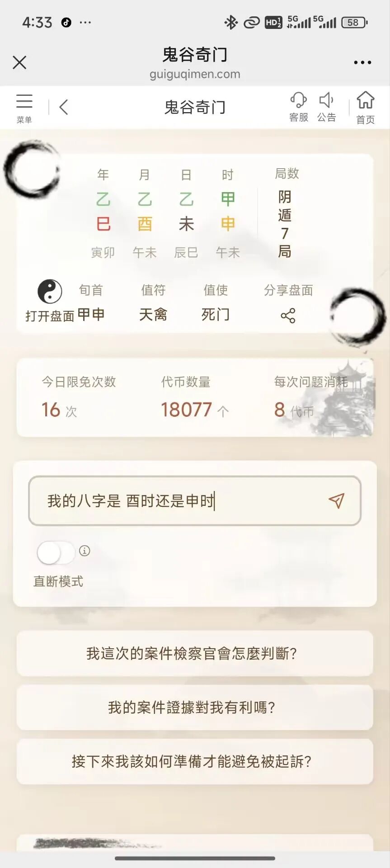Open the three-dot browser menu
The width and height of the screenshot is (390, 868).
(362, 62)
